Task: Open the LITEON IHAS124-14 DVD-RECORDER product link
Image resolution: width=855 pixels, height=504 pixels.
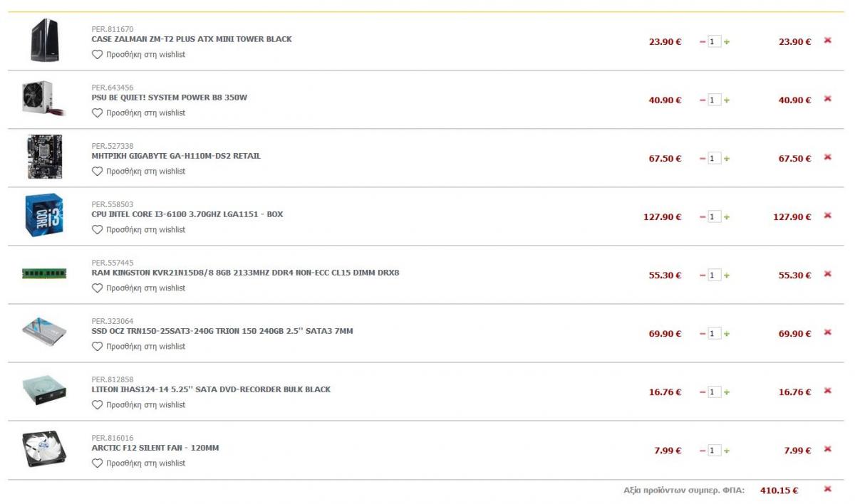Action: (211, 389)
